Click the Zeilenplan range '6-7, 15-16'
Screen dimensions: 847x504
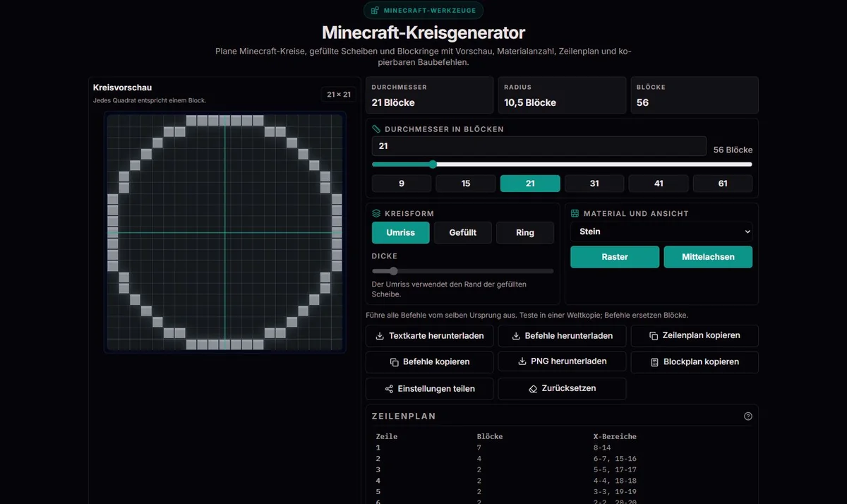tap(615, 459)
